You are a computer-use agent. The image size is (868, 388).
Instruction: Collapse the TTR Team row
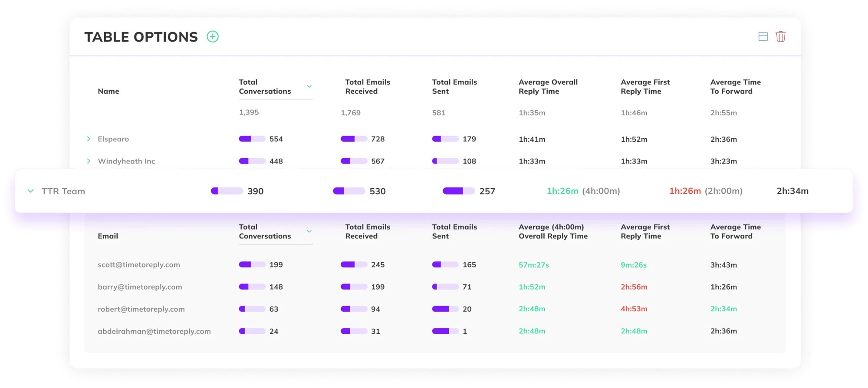click(x=30, y=191)
